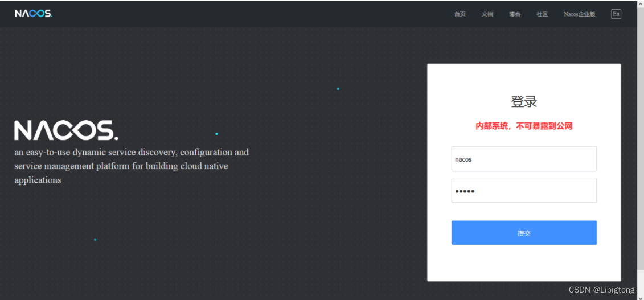Switch language with the En button

(616, 14)
